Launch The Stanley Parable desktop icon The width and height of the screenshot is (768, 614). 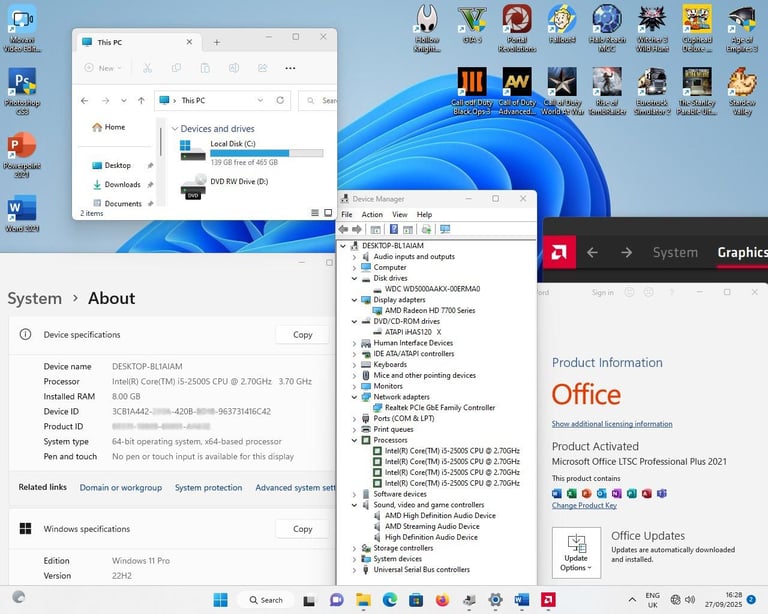(697, 92)
